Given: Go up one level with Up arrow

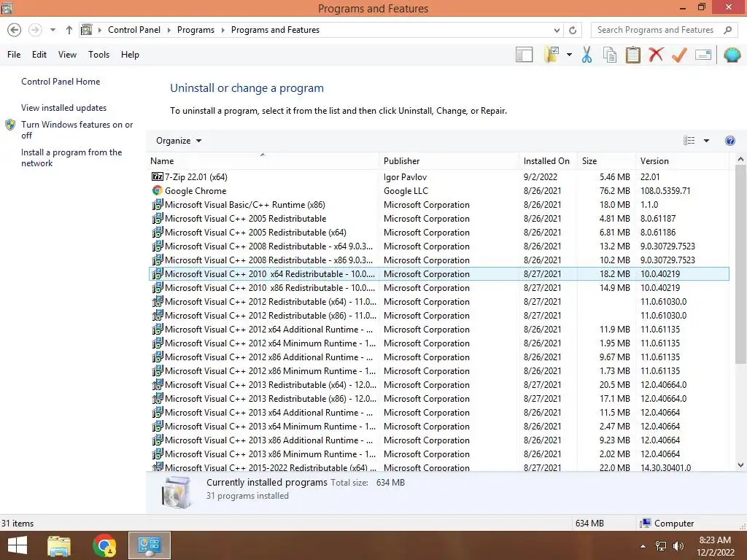Looking at the screenshot, I should point(69,30).
